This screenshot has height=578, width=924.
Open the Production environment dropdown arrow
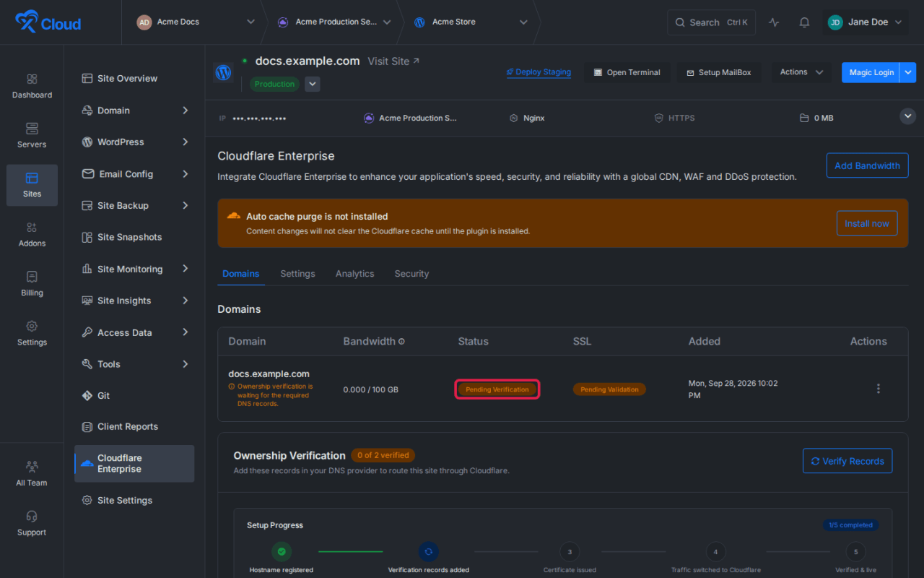coord(312,84)
